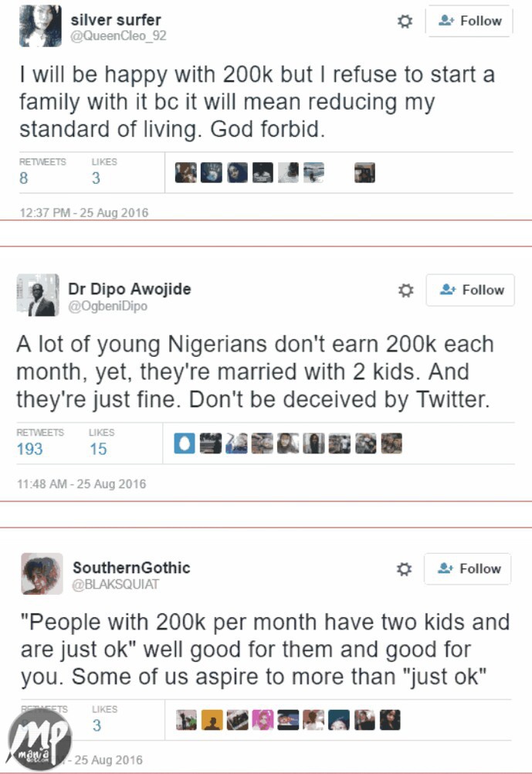Screen dimensions: 532x774
Task: View the 8 retweets count
Action: (x=23, y=178)
